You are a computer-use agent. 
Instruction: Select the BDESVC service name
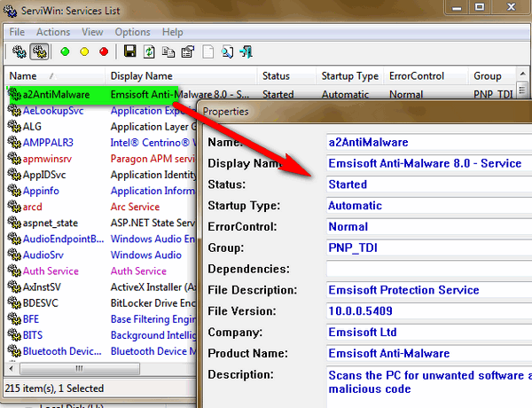tap(41, 302)
